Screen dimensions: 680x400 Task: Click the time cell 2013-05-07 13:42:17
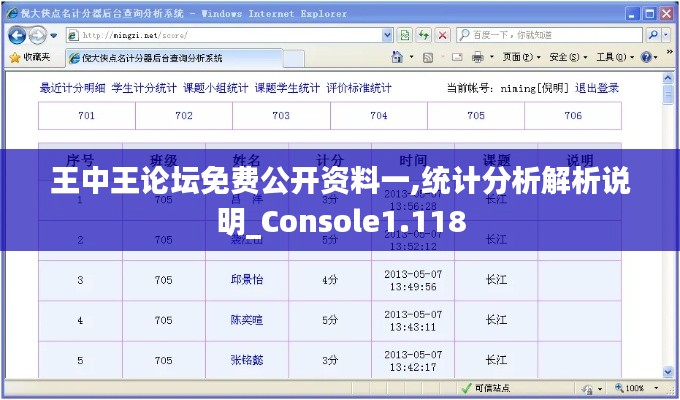[413, 361]
